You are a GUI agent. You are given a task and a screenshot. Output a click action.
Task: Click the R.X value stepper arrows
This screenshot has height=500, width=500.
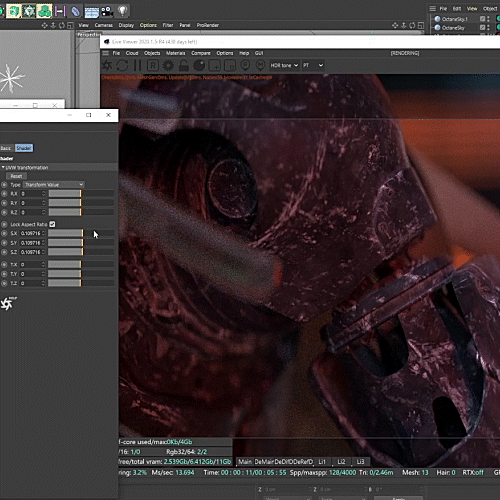43,194
